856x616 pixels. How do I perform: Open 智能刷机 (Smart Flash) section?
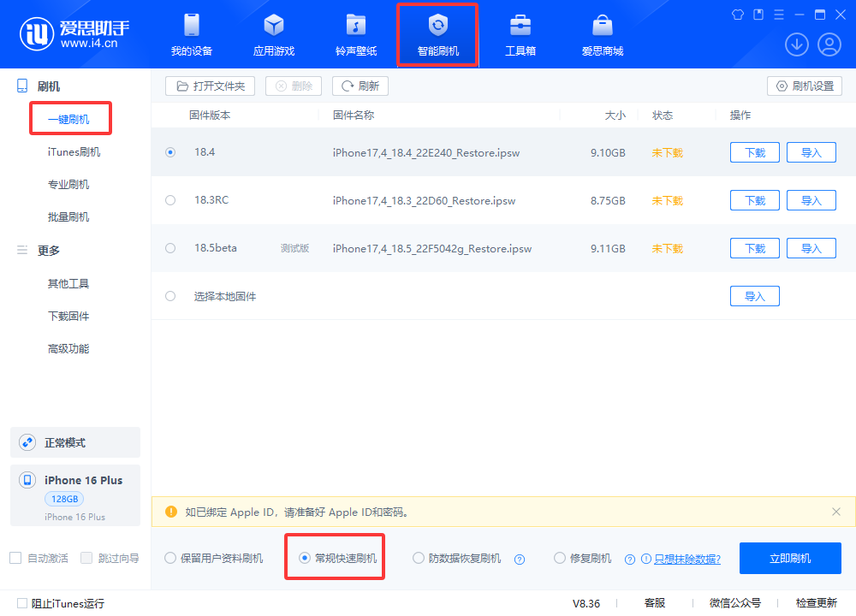point(437,34)
